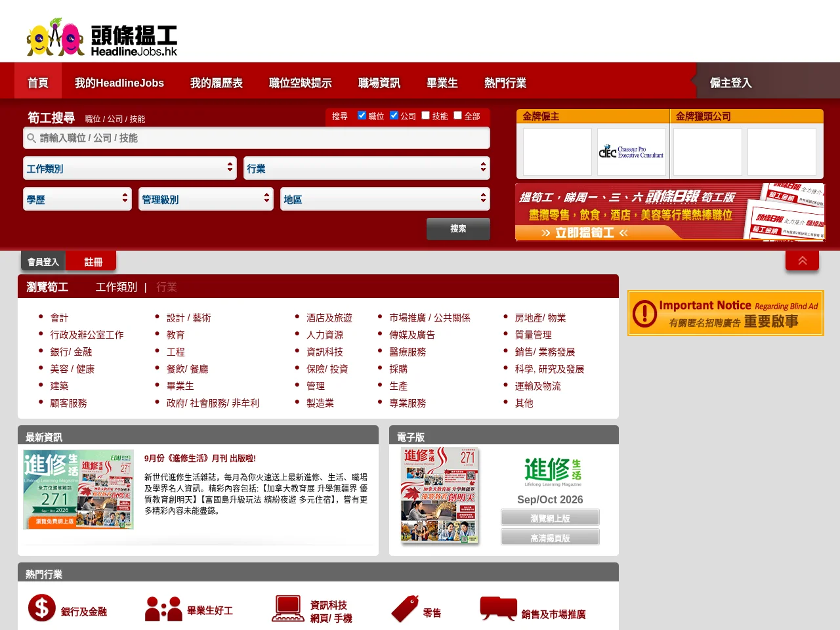Click the 進修生活 magazine logo
The width and height of the screenshot is (840, 630).
(x=553, y=472)
